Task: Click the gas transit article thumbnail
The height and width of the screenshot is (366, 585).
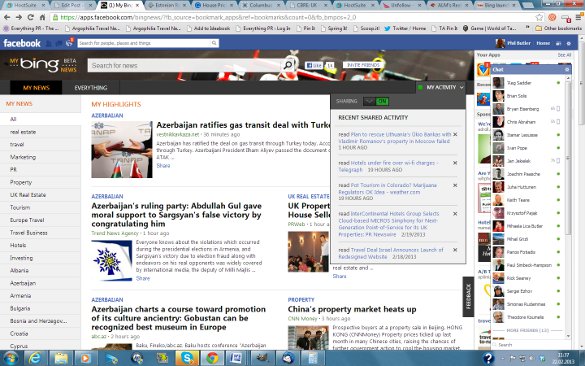Action: [x=122, y=149]
